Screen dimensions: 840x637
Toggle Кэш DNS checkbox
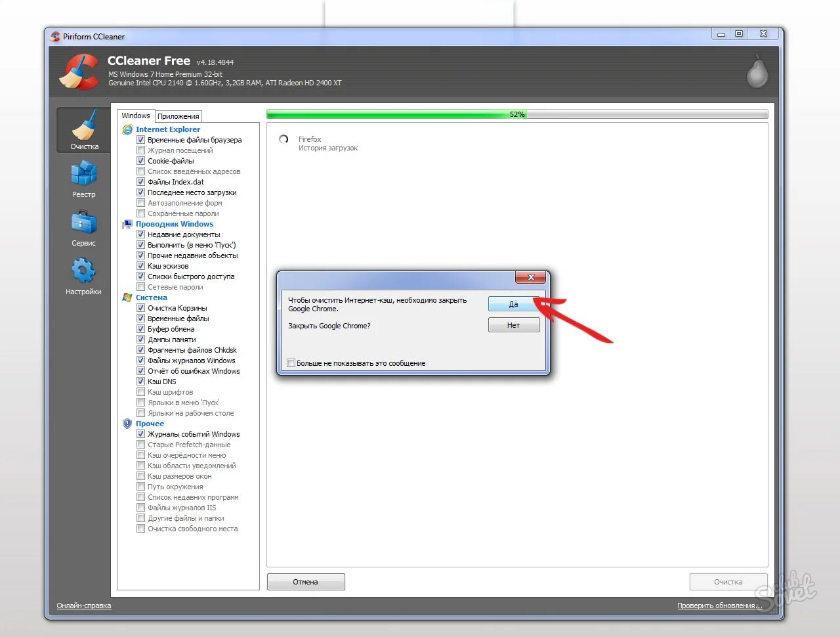[140, 382]
